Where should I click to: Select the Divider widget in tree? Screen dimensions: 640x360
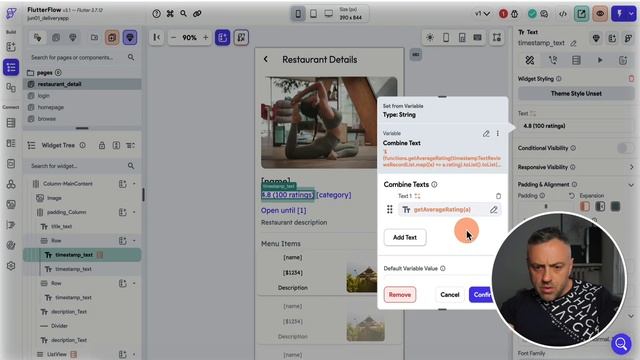pos(59,326)
